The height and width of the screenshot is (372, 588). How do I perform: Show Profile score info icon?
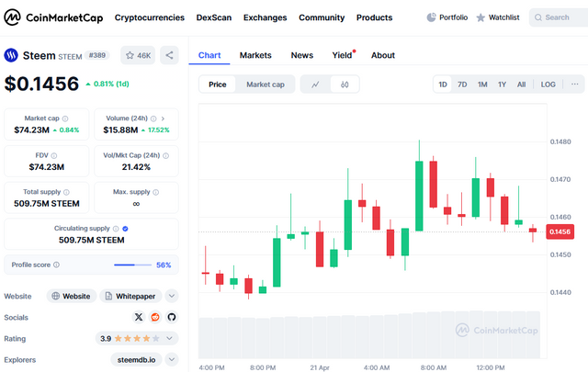point(56,265)
